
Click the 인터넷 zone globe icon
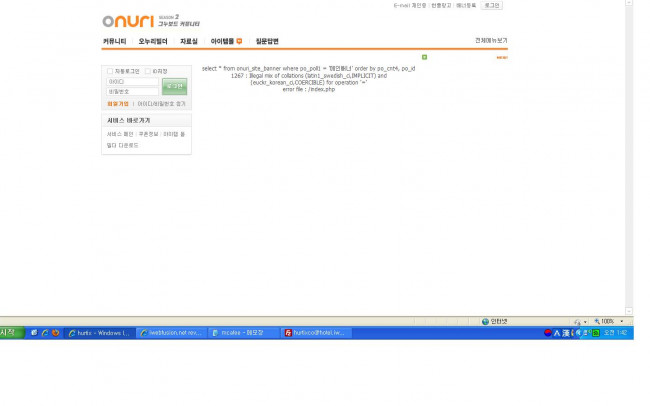click(485, 321)
